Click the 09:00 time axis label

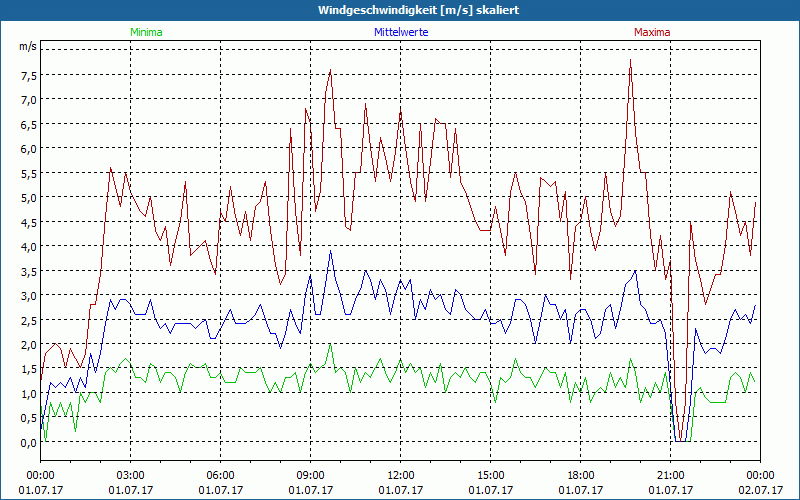click(310, 475)
